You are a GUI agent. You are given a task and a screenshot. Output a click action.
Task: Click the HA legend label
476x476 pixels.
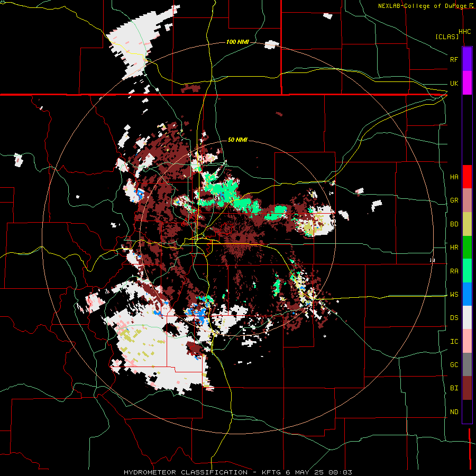point(454,177)
